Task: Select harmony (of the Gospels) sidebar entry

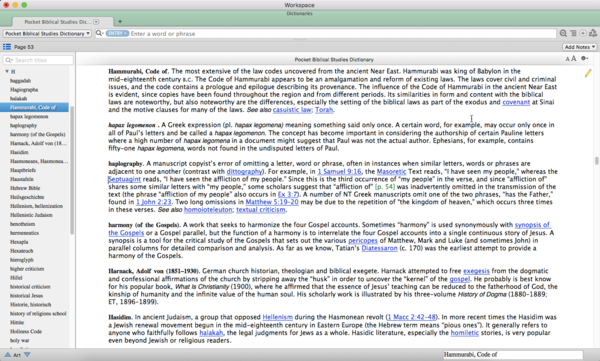Action: [38, 134]
